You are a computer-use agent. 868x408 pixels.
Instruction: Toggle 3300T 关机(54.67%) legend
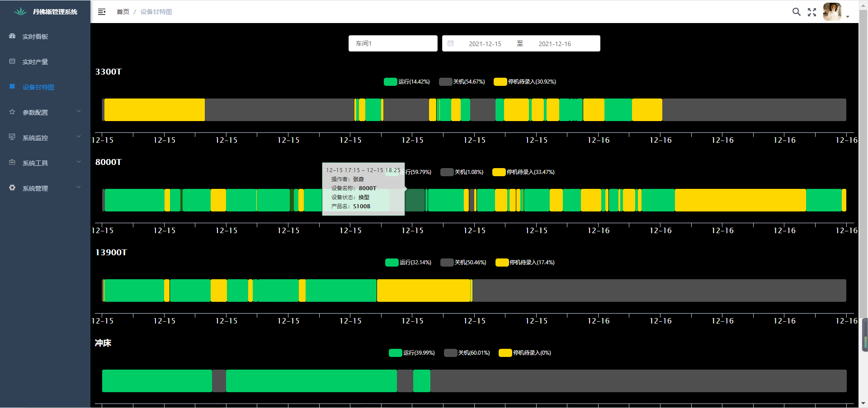462,82
